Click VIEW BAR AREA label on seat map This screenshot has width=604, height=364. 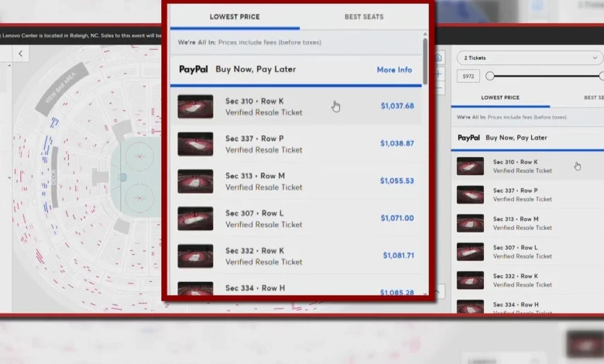pos(61,88)
